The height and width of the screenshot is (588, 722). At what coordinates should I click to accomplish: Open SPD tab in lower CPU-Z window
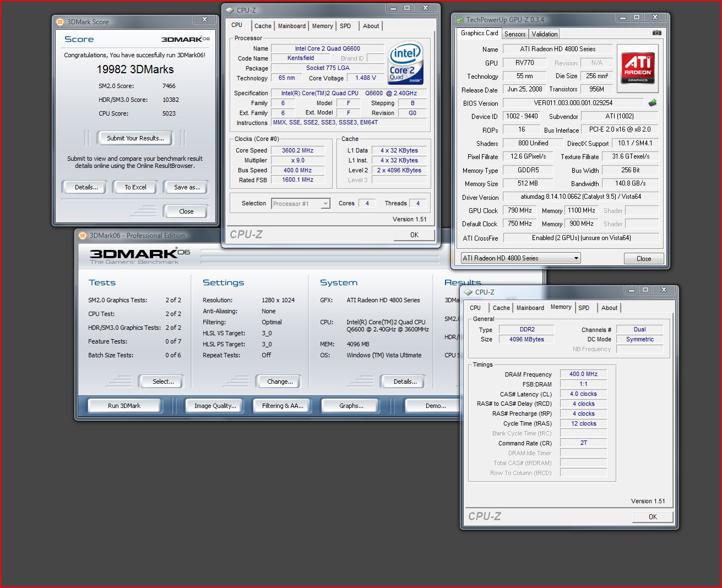tap(584, 308)
